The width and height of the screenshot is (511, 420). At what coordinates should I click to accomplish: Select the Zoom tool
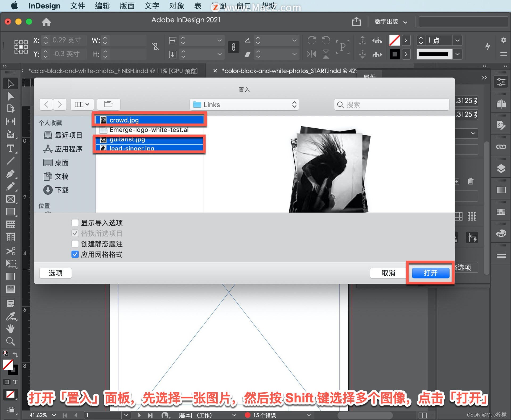click(11, 341)
